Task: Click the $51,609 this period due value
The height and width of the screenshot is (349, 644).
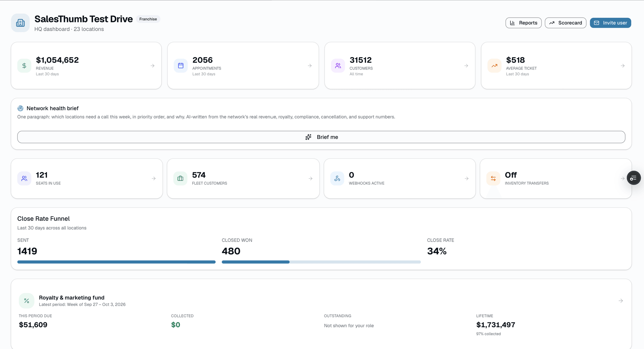Action: (33, 325)
